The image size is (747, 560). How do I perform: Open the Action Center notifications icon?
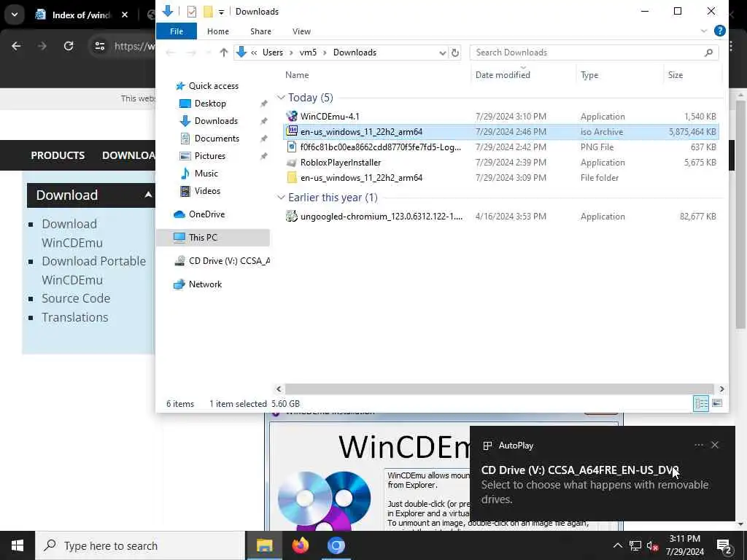[x=724, y=545]
